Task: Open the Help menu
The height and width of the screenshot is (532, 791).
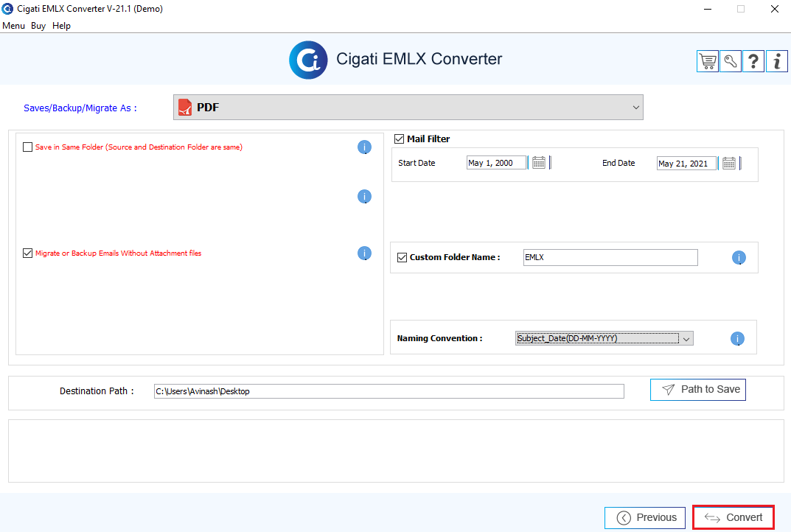Action: tap(61, 26)
